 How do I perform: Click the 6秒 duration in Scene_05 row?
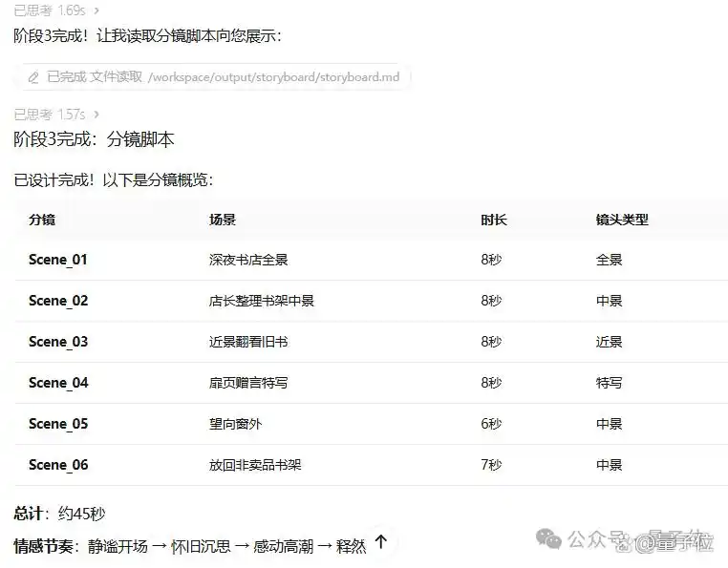point(491,424)
